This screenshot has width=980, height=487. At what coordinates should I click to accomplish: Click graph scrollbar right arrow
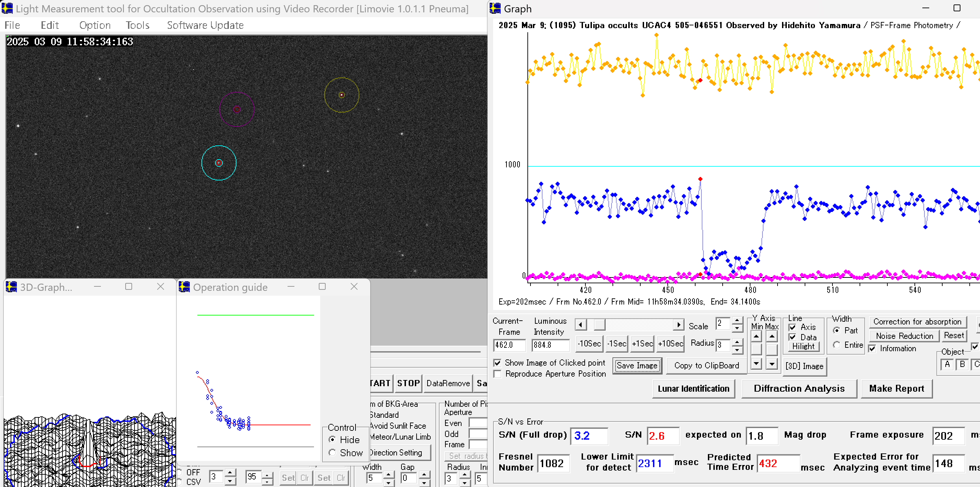coord(678,325)
